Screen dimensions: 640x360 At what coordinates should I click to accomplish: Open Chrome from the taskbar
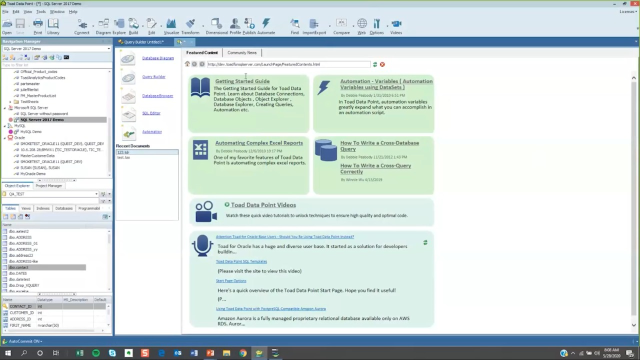[x=243, y=353]
